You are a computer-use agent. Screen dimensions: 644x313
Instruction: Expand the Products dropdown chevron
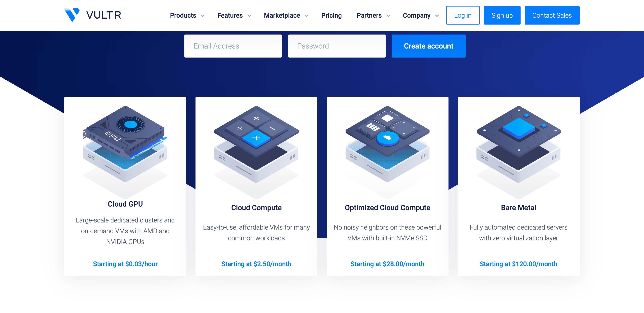point(203,16)
